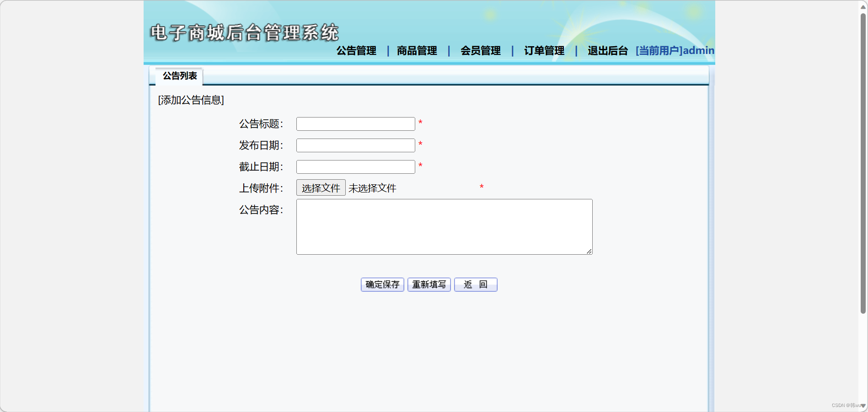The image size is (868, 412).
Task: Click the 返回 button
Action: pos(476,285)
